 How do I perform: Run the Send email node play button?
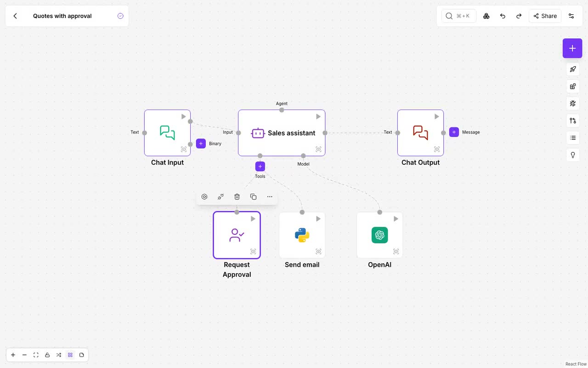coord(318,219)
